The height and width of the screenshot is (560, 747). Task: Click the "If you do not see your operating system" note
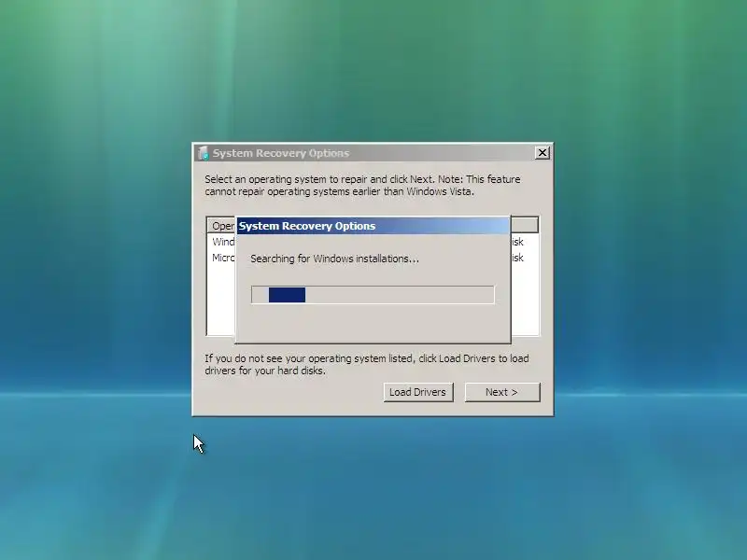pyautogui.click(x=367, y=364)
